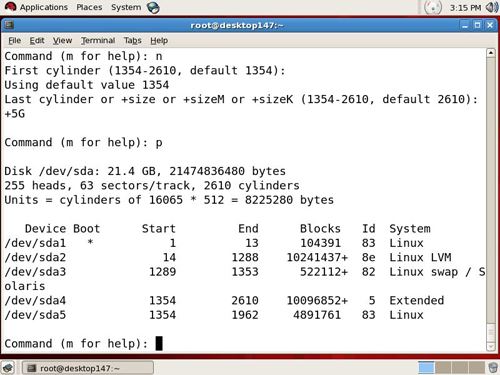Image resolution: width=500 pixels, height=375 pixels.
Task: Switch to the second workspace
Action: (443, 367)
